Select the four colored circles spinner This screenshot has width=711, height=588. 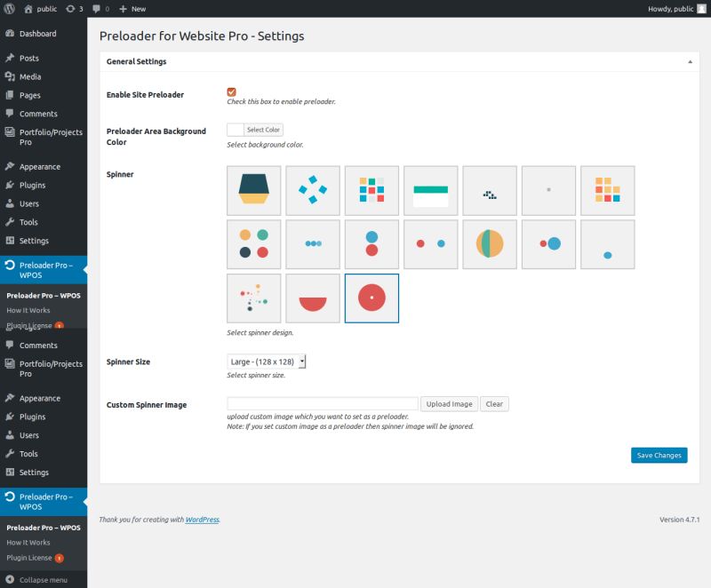point(253,244)
